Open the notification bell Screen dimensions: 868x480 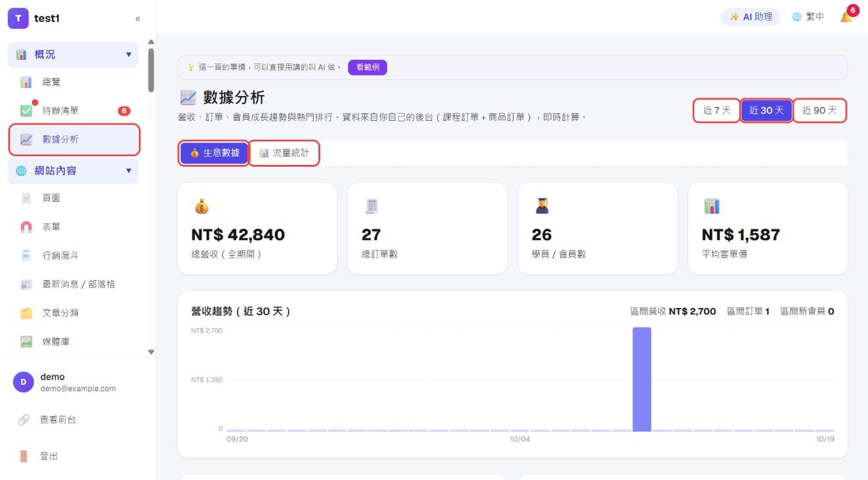tap(846, 17)
